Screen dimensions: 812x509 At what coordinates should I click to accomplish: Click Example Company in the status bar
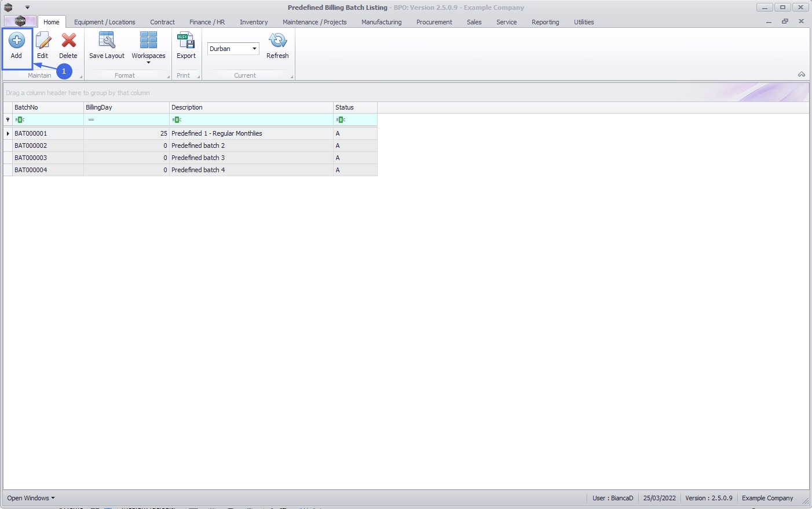click(x=767, y=498)
